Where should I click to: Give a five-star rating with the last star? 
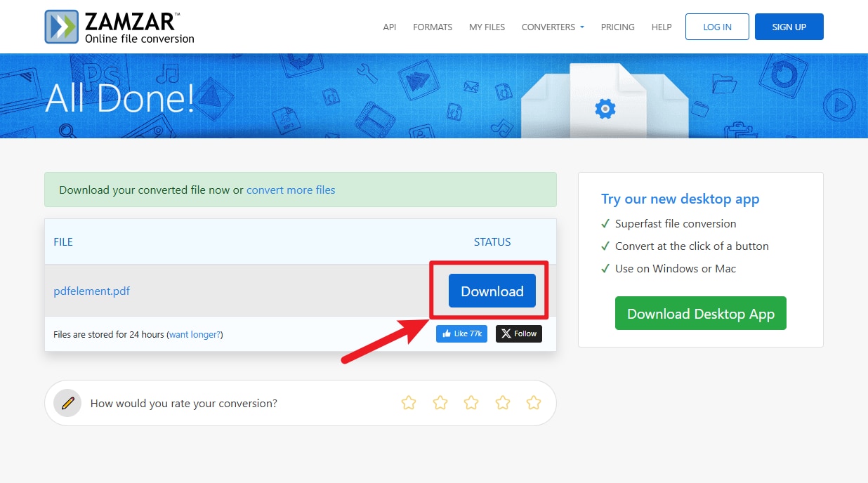[534, 403]
